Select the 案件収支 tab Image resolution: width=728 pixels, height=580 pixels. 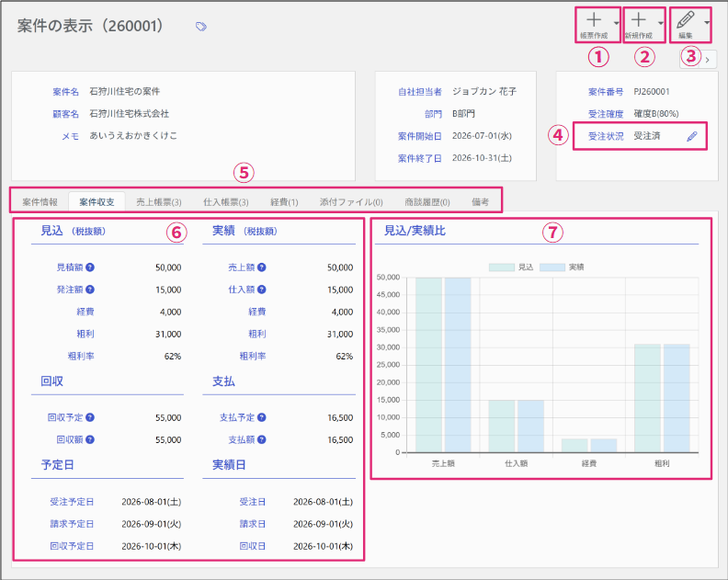click(x=97, y=202)
